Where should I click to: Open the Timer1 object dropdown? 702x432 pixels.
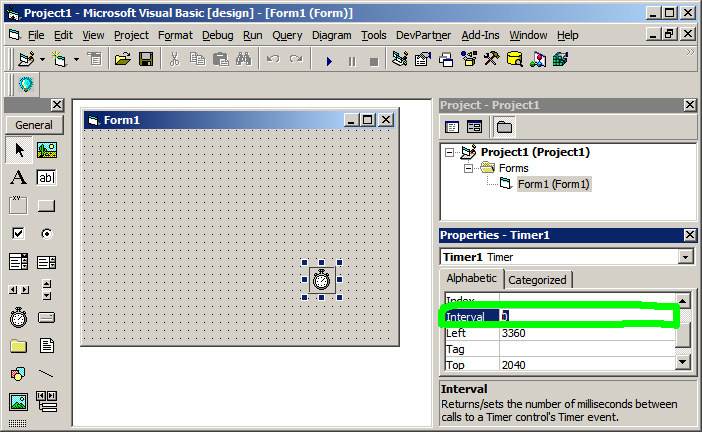coord(685,257)
